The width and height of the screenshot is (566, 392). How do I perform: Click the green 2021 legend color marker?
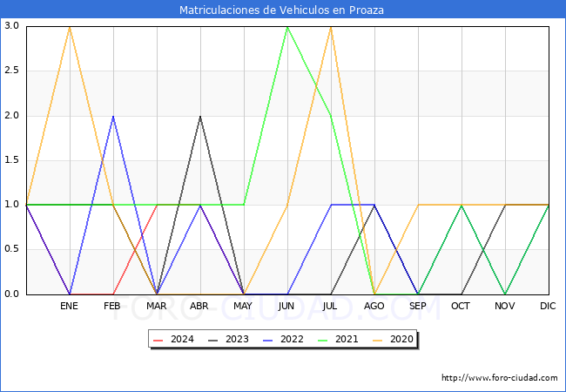tap(323, 340)
